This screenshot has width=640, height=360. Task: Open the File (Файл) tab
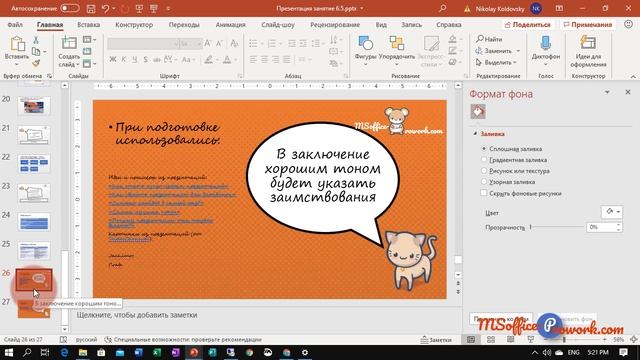(x=15, y=25)
